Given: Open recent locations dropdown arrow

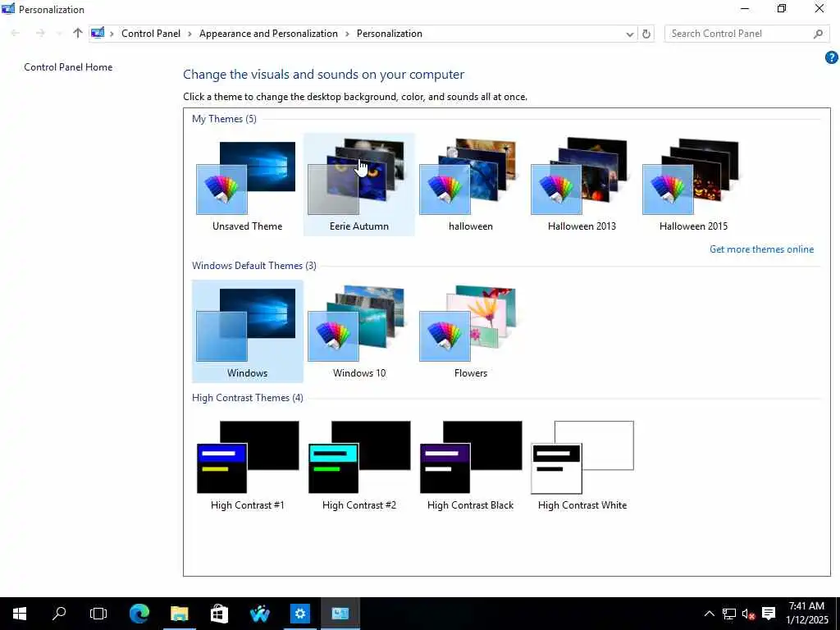Looking at the screenshot, I should tap(59, 33).
